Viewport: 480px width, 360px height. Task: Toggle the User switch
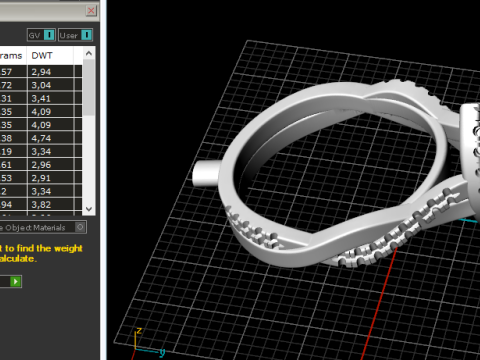click(75, 35)
